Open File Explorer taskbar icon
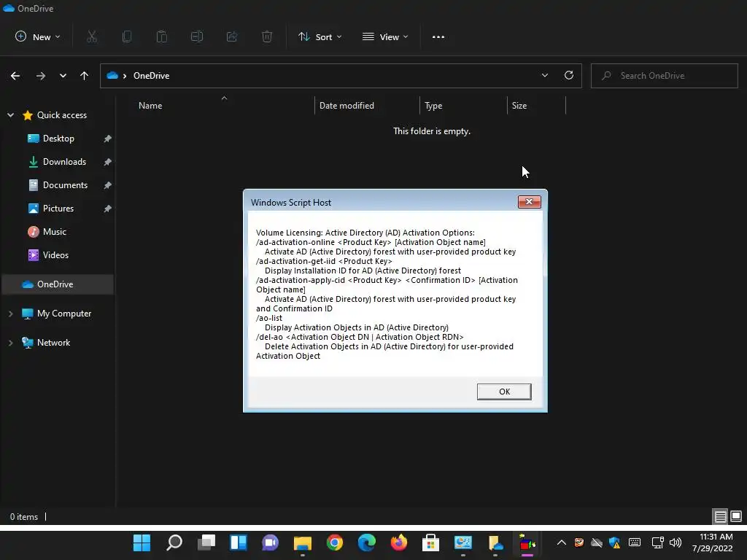The height and width of the screenshot is (560, 747). (x=303, y=542)
